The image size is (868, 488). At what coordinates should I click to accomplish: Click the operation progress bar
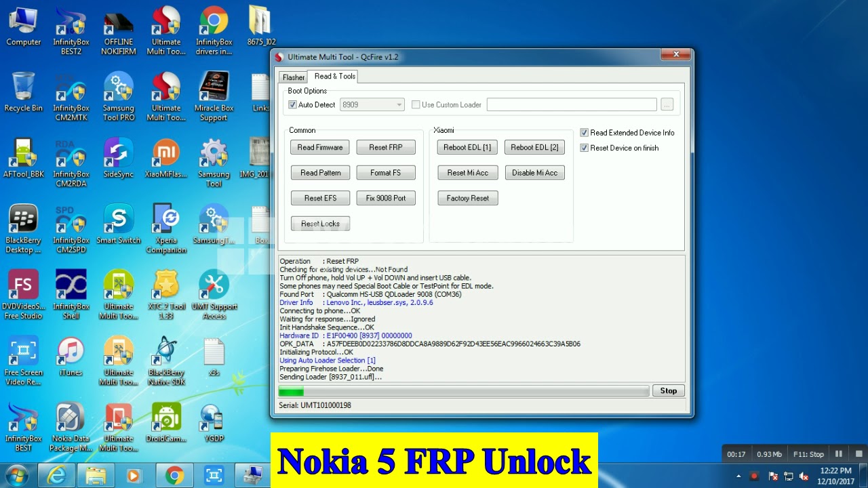click(x=464, y=391)
